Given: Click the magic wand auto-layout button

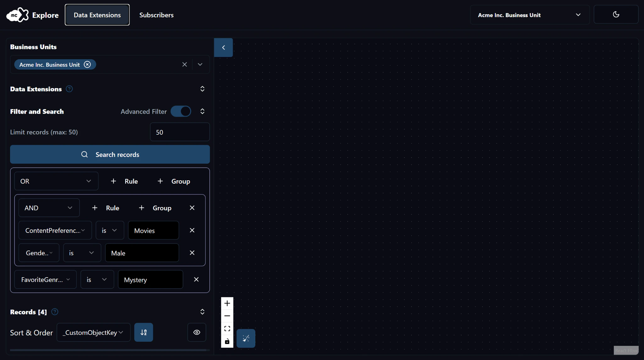Looking at the screenshot, I should [x=246, y=339].
